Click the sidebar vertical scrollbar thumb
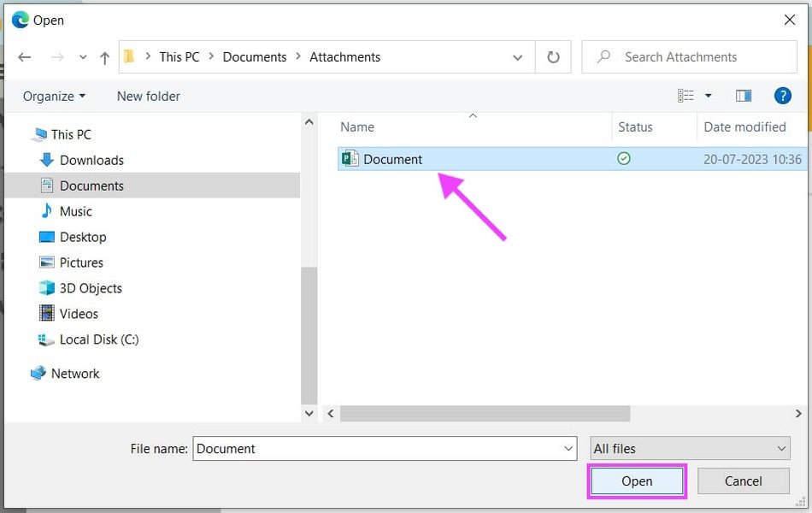The image size is (812, 513). pos(309,335)
